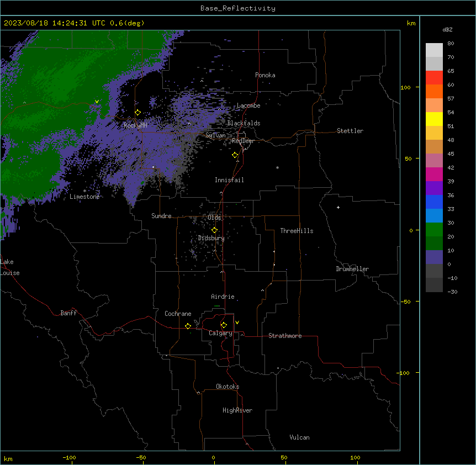
Task: Click the -30 value on dBZ legend
Action: pos(452,292)
